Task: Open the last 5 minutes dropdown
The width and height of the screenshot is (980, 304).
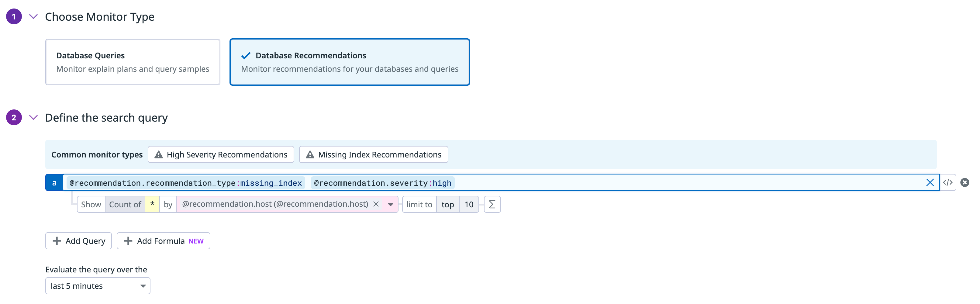Action: (97, 286)
